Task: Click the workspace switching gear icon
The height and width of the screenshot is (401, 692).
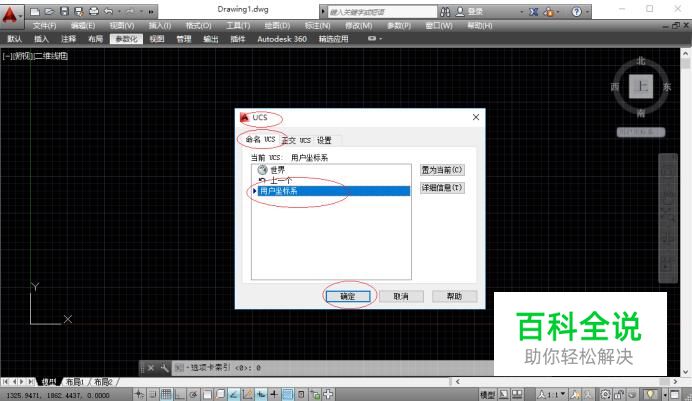Action: point(606,394)
